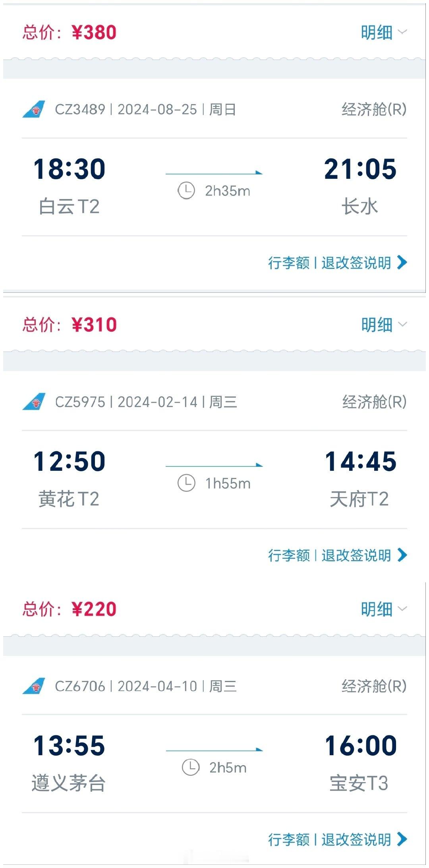Click the clock icon beside 2h35m
Viewport: 429px width, 868px height.
coord(186,191)
